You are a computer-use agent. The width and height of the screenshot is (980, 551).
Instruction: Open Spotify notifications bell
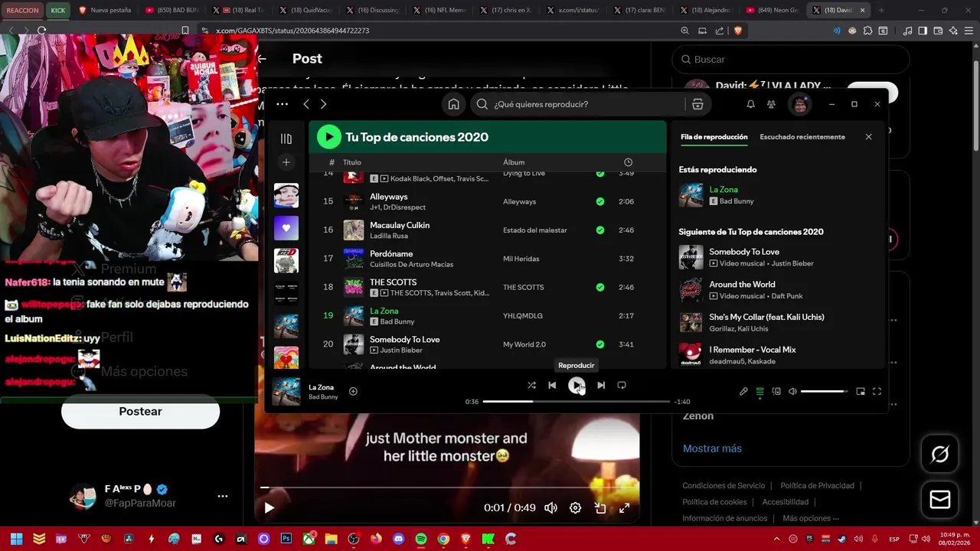tap(750, 104)
